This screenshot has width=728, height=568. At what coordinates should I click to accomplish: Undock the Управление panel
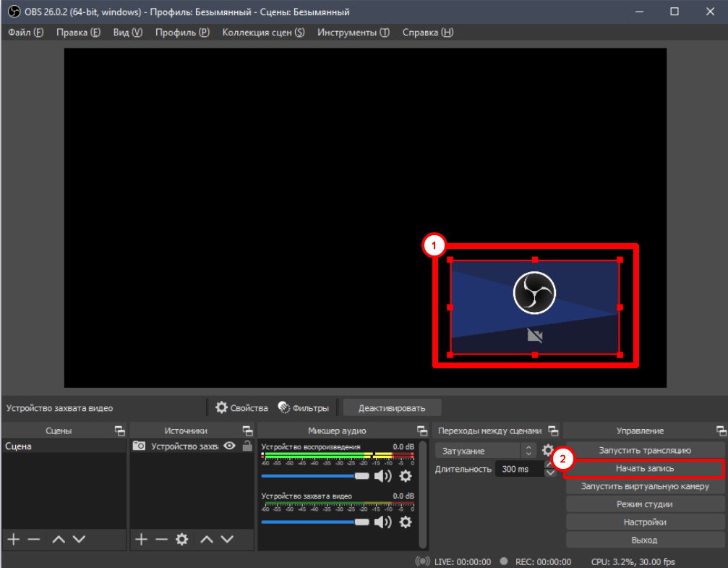tap(721, 431)
